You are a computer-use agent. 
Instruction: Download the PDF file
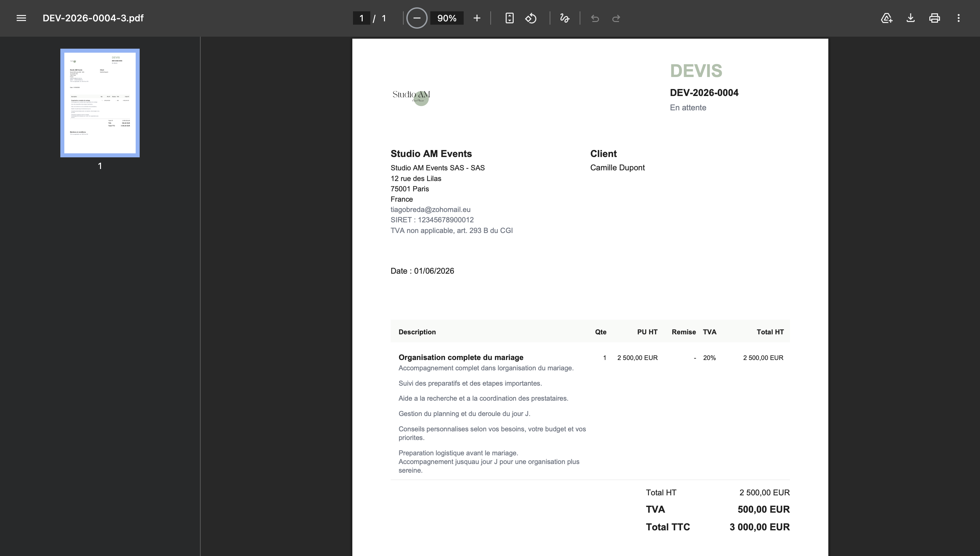pyautogui.click(x=911, y=18)
